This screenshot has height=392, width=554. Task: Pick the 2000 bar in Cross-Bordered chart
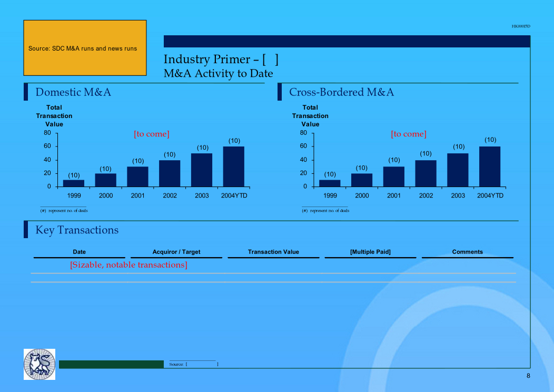[x=362, y=180]
